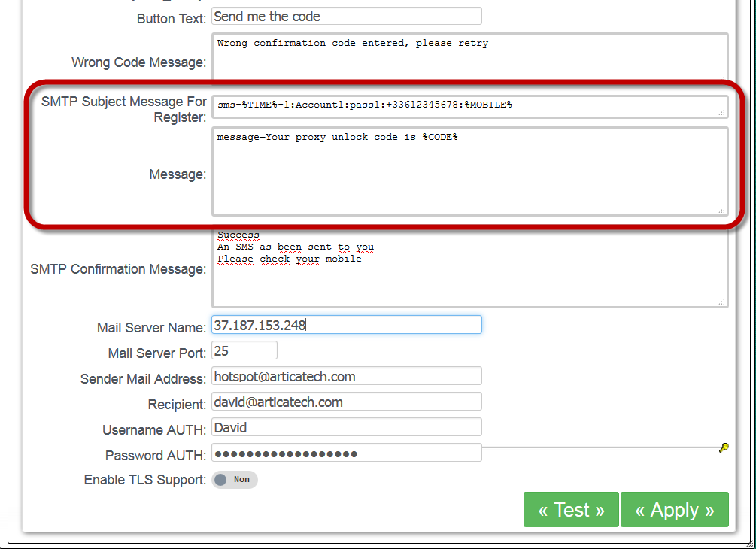Click the key icon beside Password AUTH
Viewport: 756px width, 549px height.
click(x=723, y=447)
